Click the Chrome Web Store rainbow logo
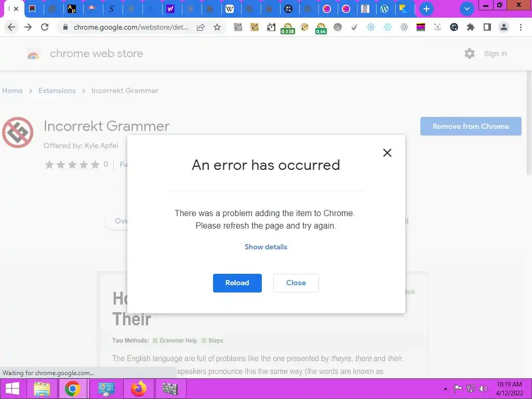The image size is (532, 399). tap(33, 54)
